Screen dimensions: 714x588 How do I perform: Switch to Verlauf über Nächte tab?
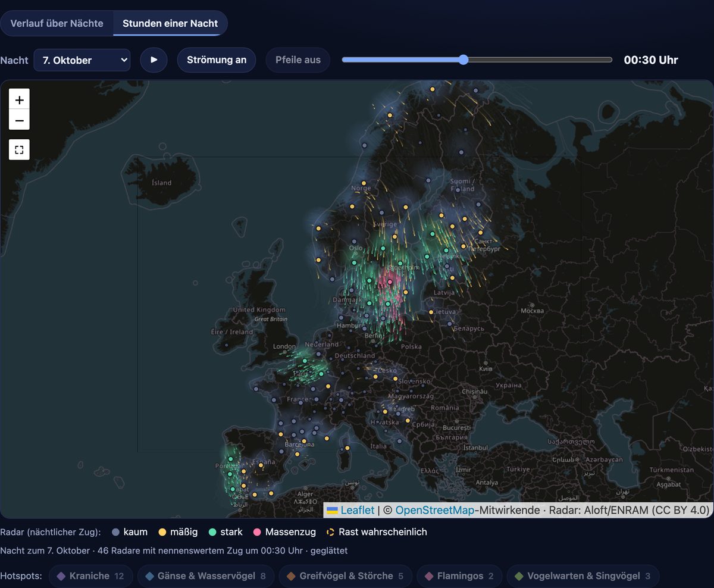57,23
